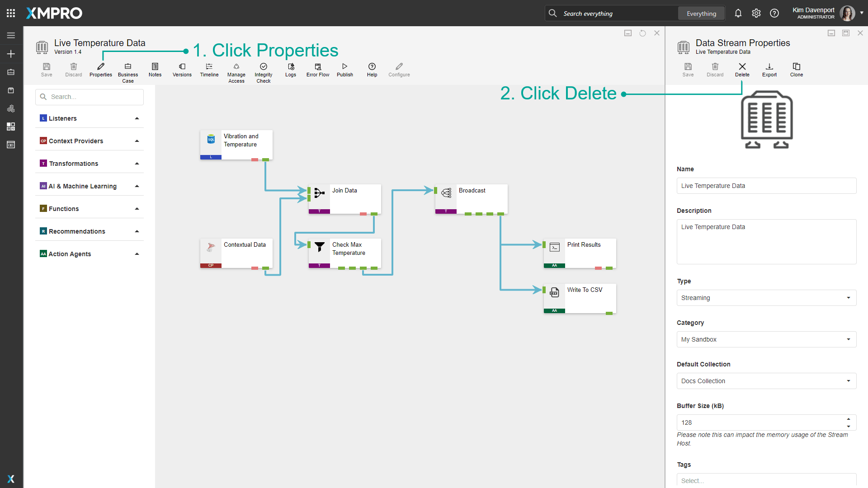Export the data stream
Viewport: 868px width, 488px height.
(769, 67)
